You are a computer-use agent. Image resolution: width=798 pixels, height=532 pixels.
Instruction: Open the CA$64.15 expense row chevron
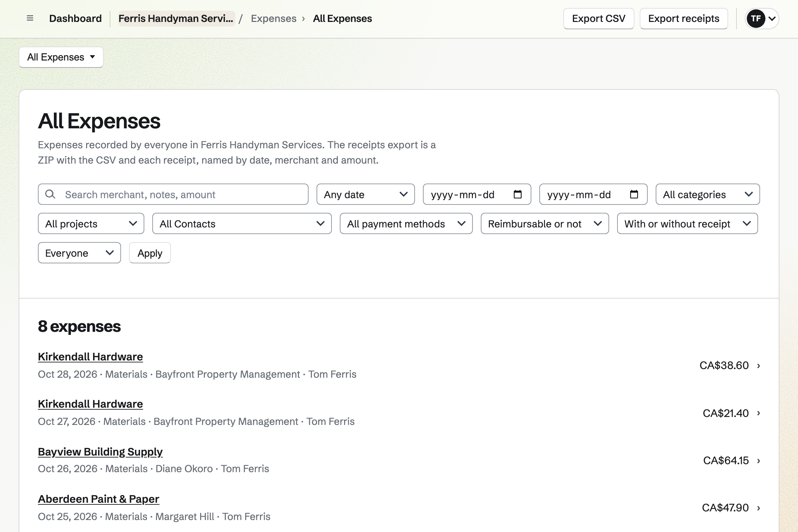[759, 461]
